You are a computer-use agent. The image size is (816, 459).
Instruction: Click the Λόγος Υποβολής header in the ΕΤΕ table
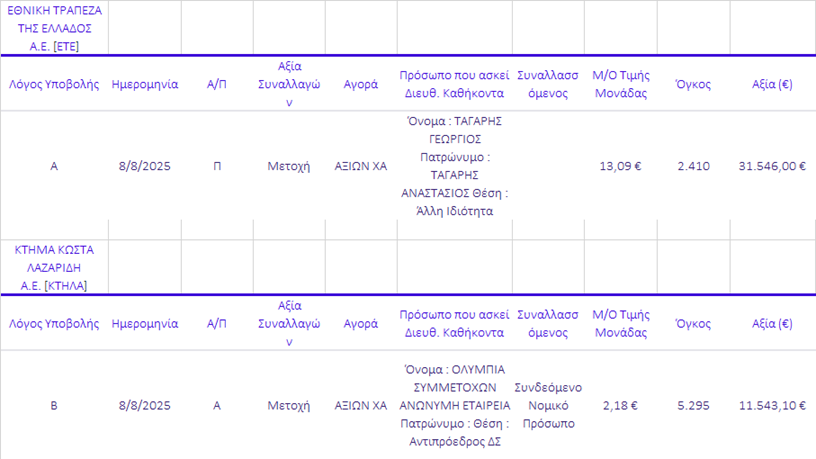pyautogui.click(x=54, y=84)
